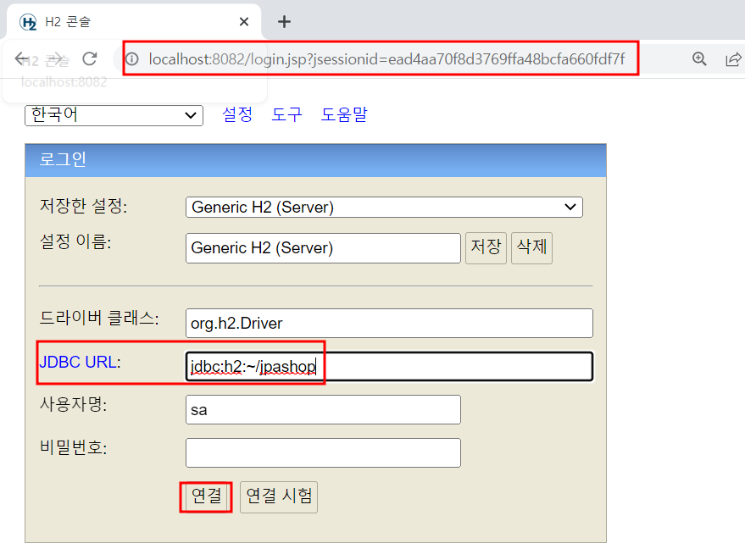Click the 사용자명 field containing sa
The image size is (745, 560).
point(323,410)
